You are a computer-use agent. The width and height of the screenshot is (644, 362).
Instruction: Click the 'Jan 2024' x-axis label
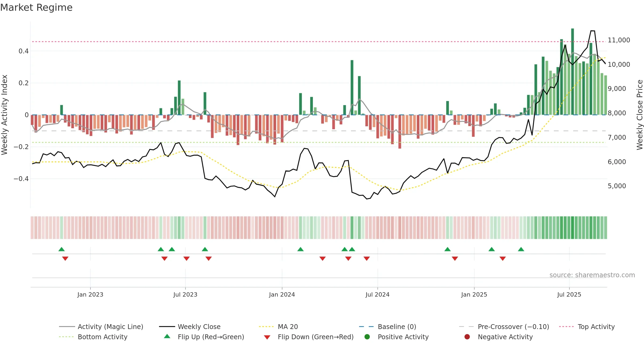click(x=282, y=294)
